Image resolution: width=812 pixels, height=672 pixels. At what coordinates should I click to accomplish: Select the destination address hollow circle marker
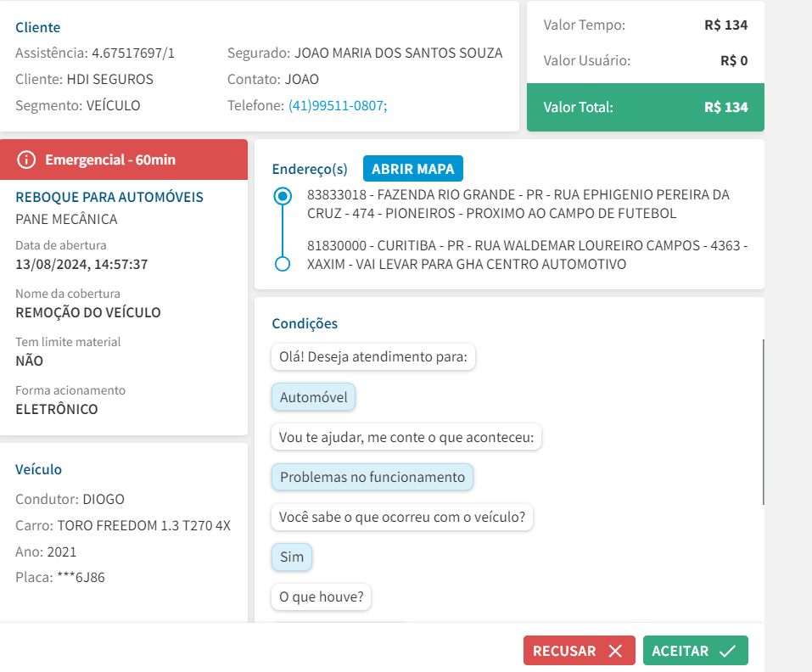pyautogui.click(x=283, y=264)
